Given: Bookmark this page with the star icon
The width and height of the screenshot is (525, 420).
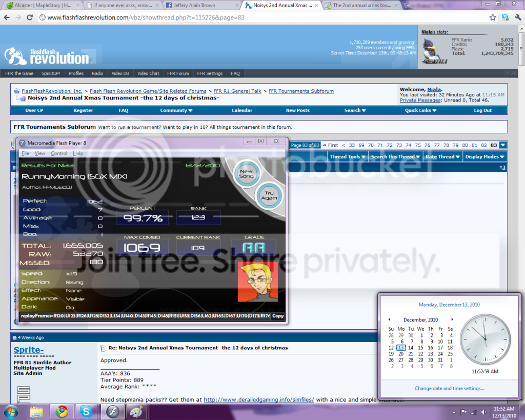Looking at the screenshot, I should click(x=493, y=17).
